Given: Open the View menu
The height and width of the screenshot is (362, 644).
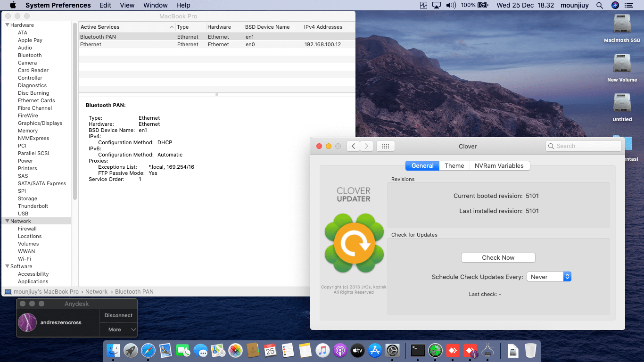Looking at the screenshot, I should [127, 5].
